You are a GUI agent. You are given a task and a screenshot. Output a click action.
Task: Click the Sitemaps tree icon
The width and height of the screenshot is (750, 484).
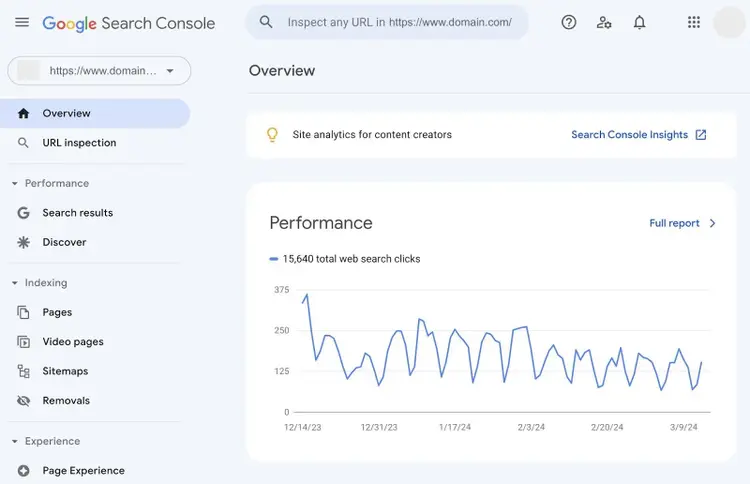point(23,371)
